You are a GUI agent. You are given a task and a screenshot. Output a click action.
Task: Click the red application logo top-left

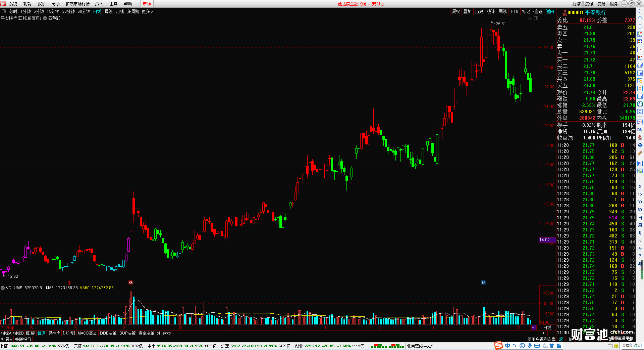pos(3,4)
